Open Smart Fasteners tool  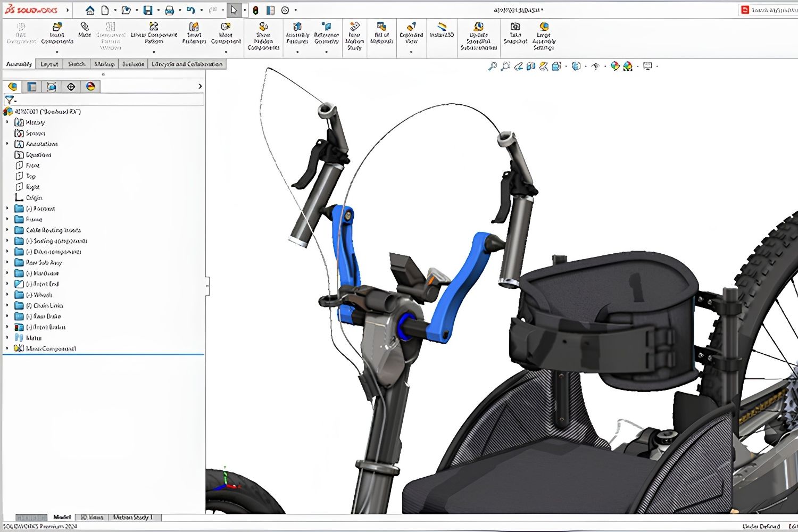(194, 34)
